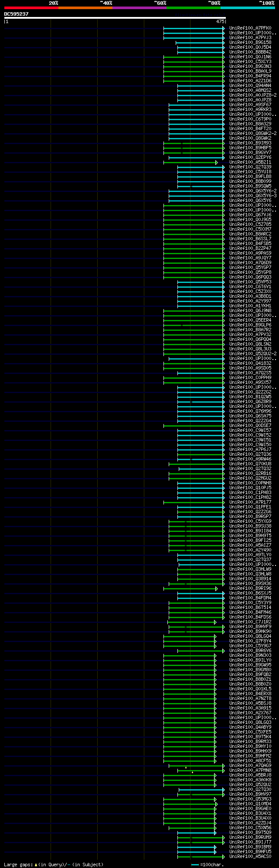The height and width of the screenshot is (868, 279).
Task: Open hit UniRef100_A0JPZ8-2
Action: coord(253,95)
